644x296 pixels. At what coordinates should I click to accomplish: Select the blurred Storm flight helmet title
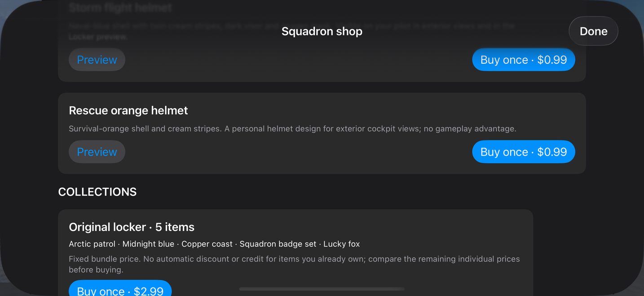pyautogui.click(x=120, y=8)
